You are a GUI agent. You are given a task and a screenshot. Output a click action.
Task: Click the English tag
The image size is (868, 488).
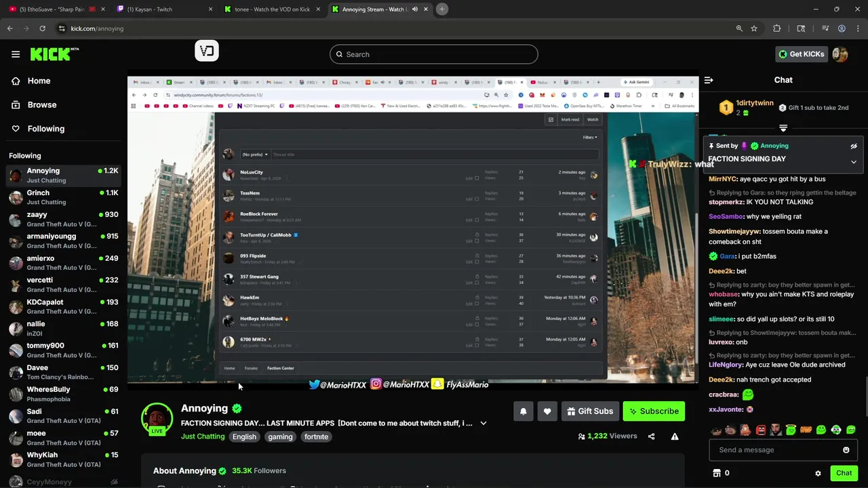(244, 437)
